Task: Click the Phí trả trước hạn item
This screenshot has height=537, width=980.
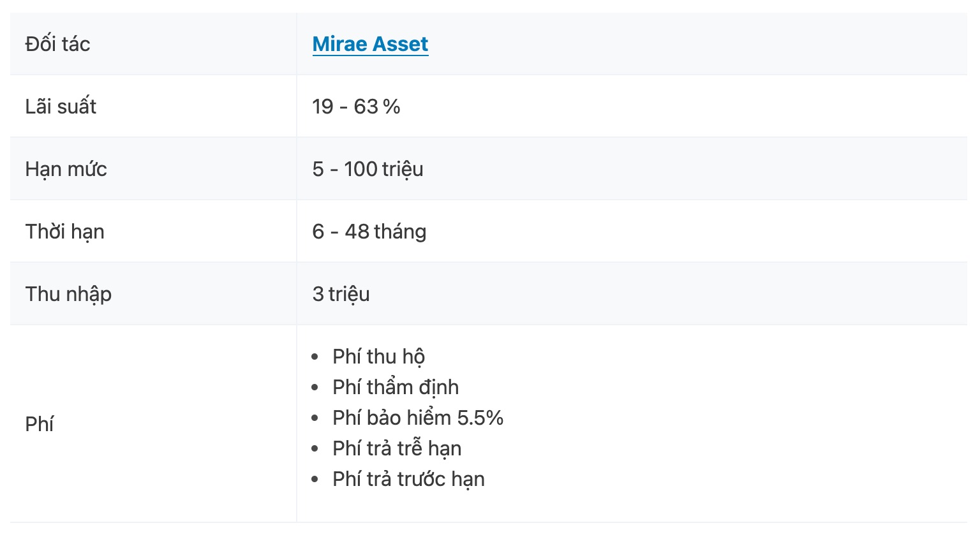Action: 408,479
